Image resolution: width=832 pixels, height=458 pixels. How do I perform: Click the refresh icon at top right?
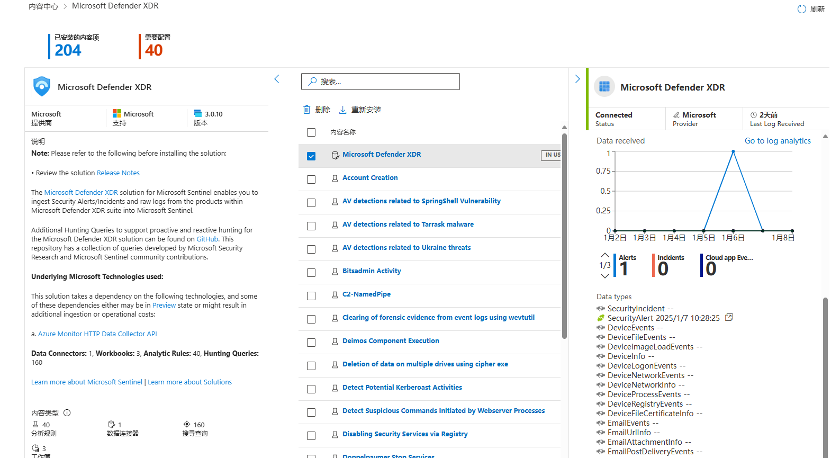[801, 9]
